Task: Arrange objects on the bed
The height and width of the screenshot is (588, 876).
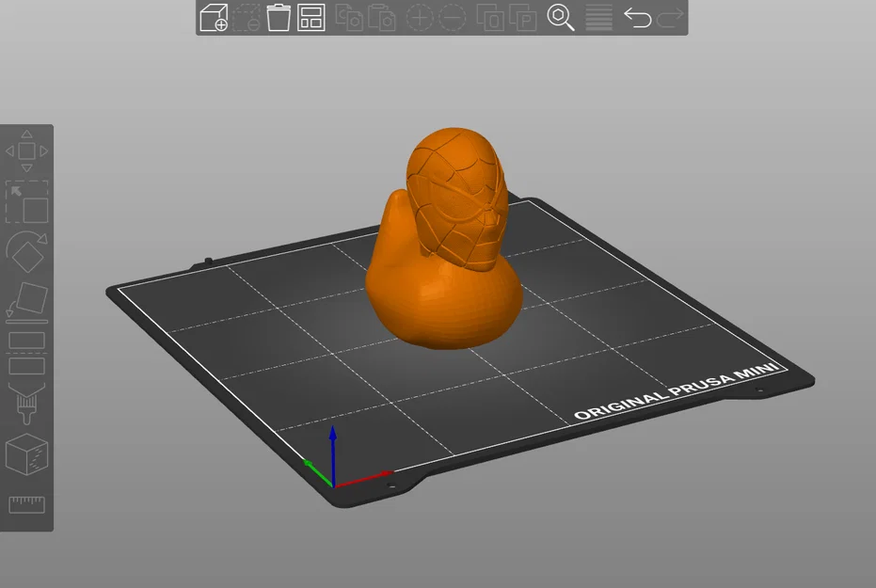Action: point(311,17)
